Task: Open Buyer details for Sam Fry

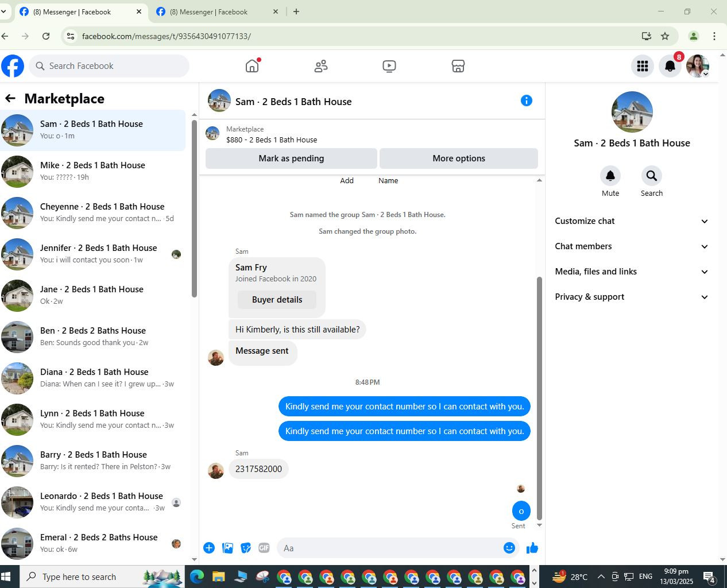Action: click(x=277, y=300)
